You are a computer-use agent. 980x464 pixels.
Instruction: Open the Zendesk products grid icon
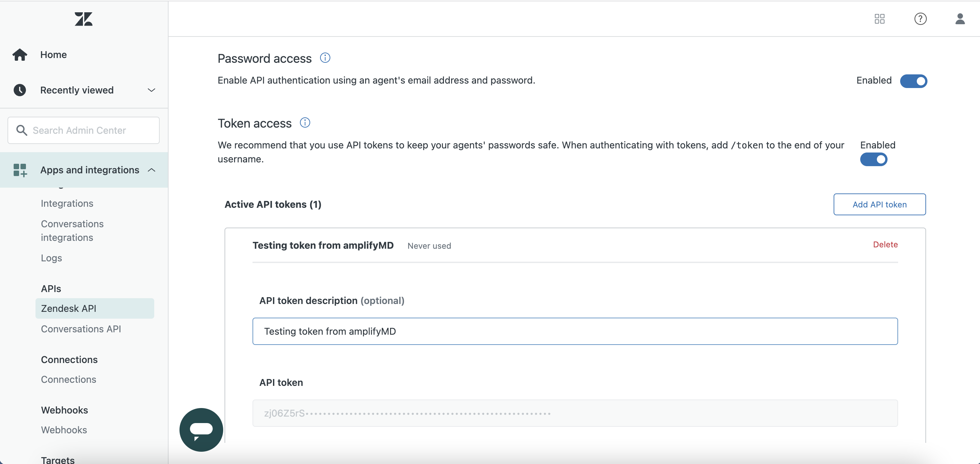point(879,19)
